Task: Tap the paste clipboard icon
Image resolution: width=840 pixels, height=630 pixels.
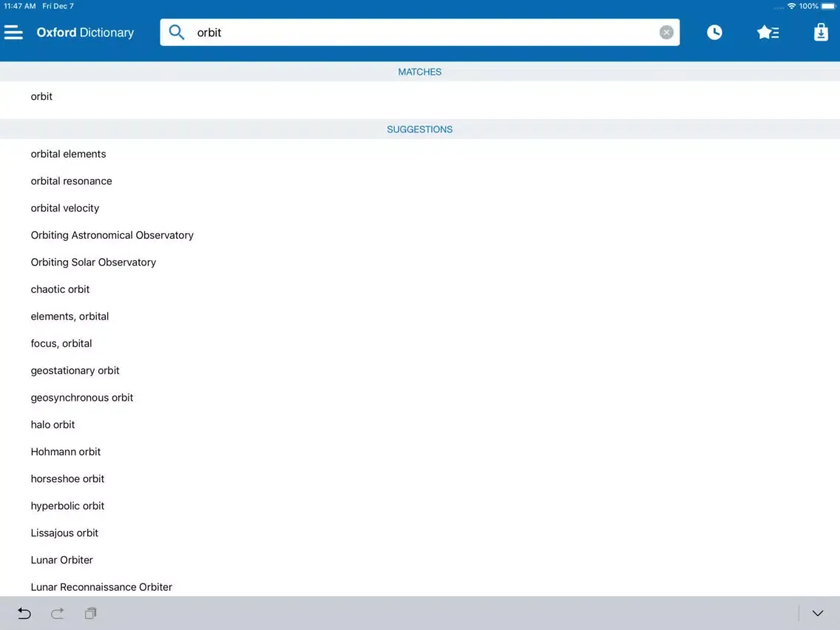Action: click(90, 613)
